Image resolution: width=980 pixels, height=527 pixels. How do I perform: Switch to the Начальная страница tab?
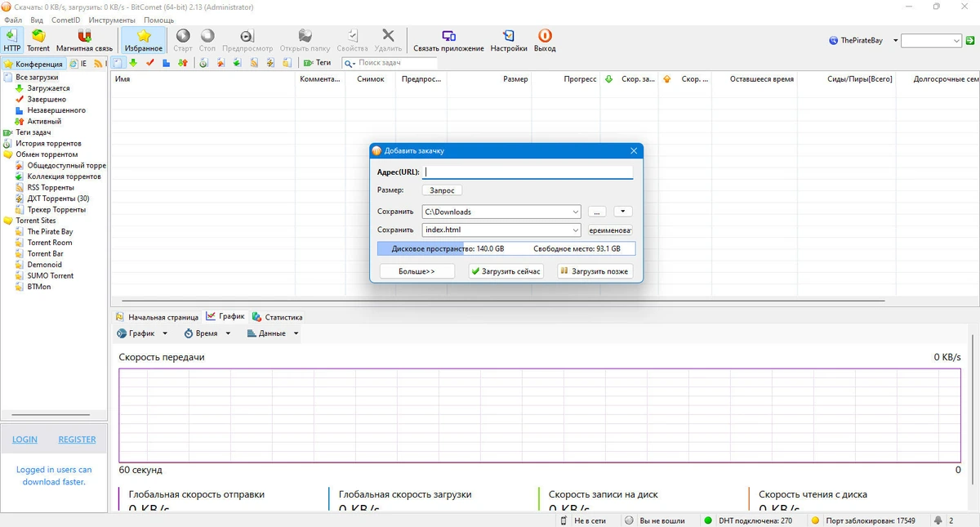click(x=158, y=317)
